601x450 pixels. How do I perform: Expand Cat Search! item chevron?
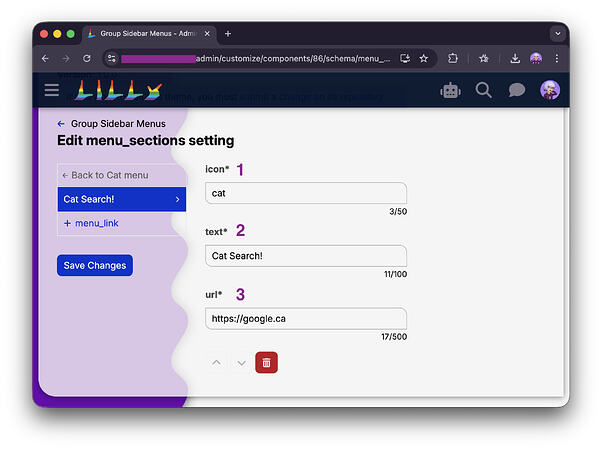177,199
